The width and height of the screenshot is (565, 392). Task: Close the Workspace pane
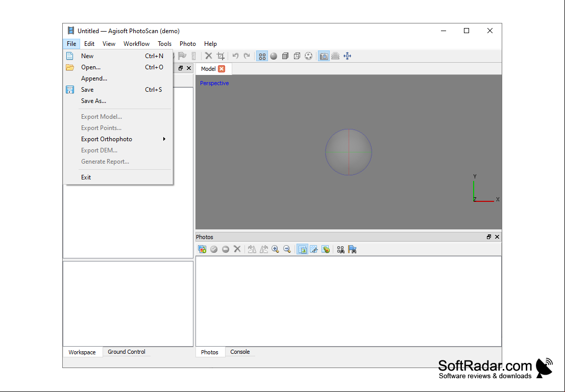[189, 68]
